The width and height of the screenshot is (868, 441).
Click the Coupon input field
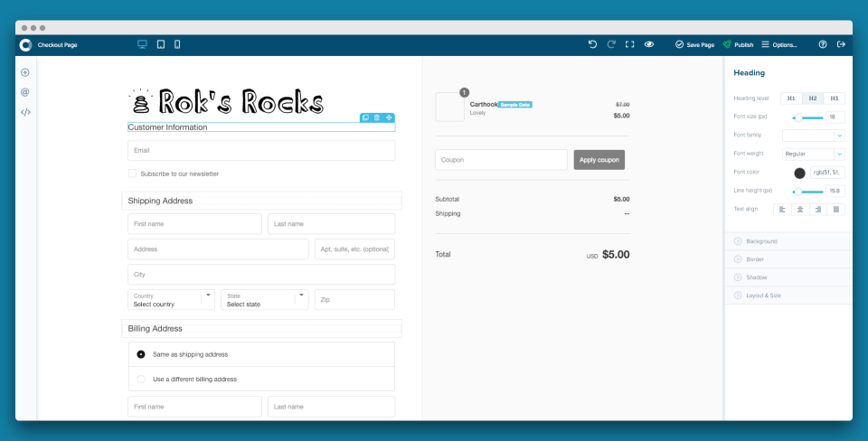501,160
